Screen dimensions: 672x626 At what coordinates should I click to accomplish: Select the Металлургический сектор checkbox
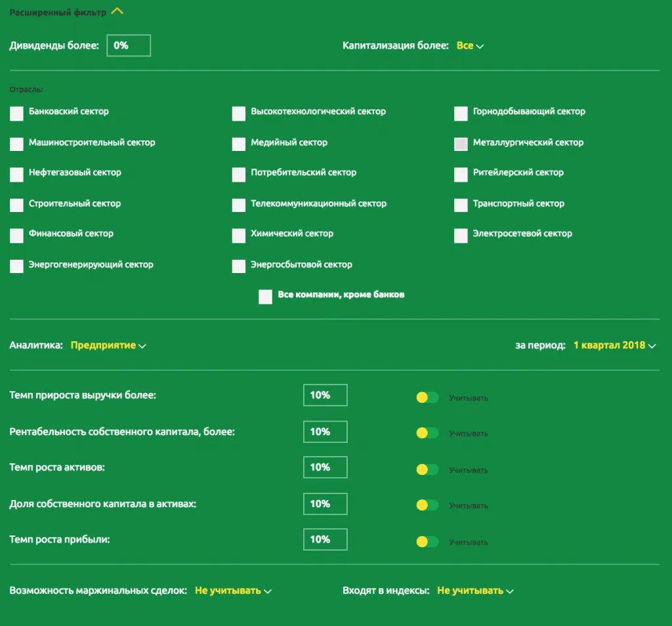(x=461, y=144)
